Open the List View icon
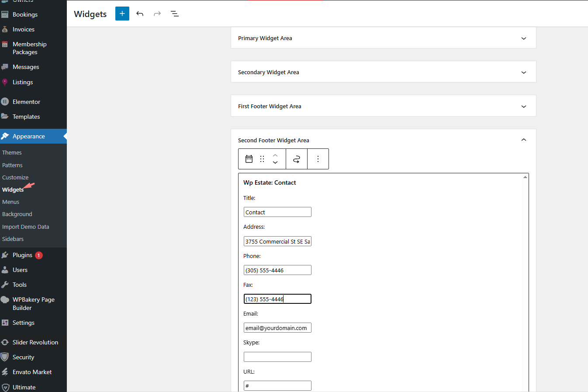 tap(175, 14)
